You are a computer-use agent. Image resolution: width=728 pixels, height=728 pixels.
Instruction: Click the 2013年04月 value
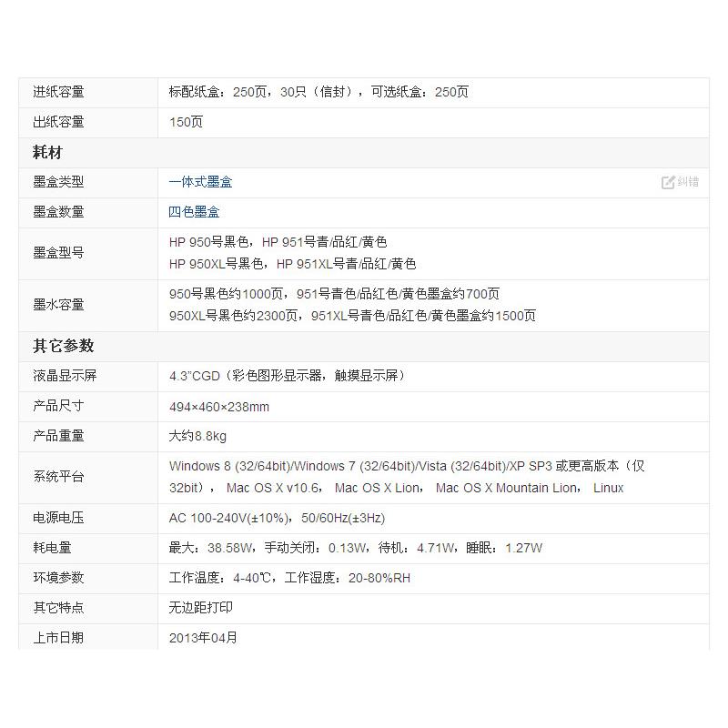[203, 638]
